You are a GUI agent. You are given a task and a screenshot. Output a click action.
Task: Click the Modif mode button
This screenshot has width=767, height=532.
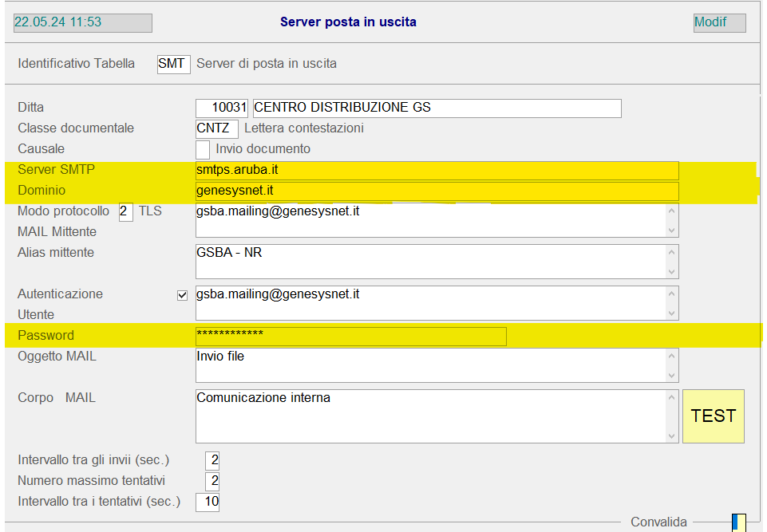719,22
